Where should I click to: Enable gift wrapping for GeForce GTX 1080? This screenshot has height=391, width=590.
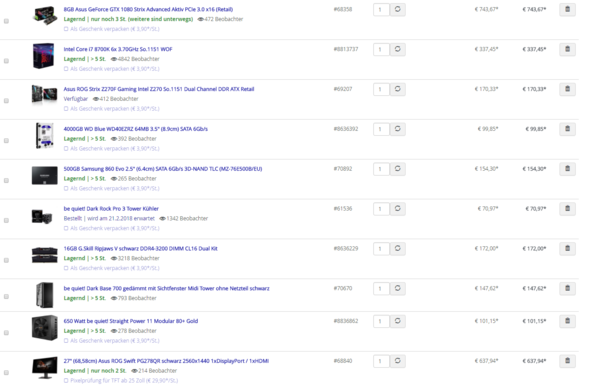pyautogui.click(x=66, y=29)
